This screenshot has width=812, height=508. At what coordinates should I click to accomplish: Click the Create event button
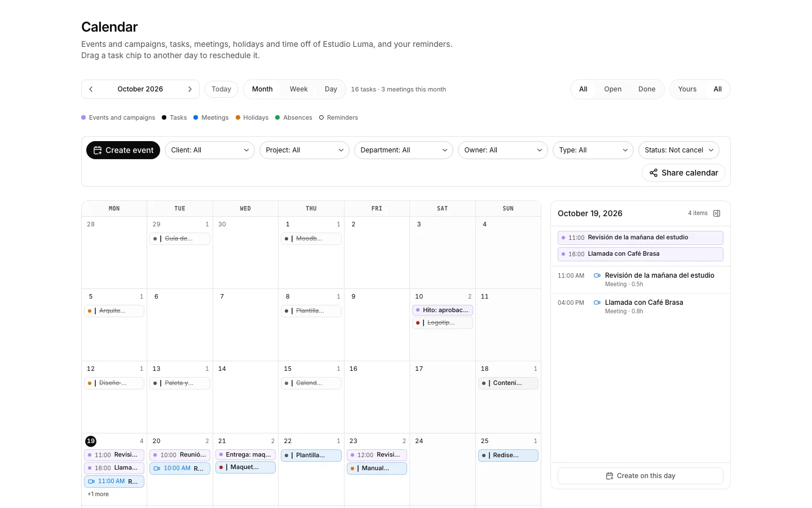pos(123,150)
